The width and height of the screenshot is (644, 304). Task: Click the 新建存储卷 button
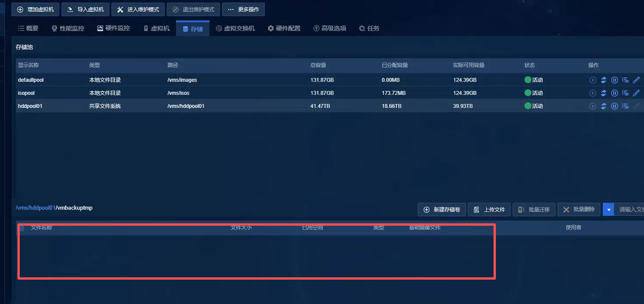pyautogui.click(x=442, y=210)
